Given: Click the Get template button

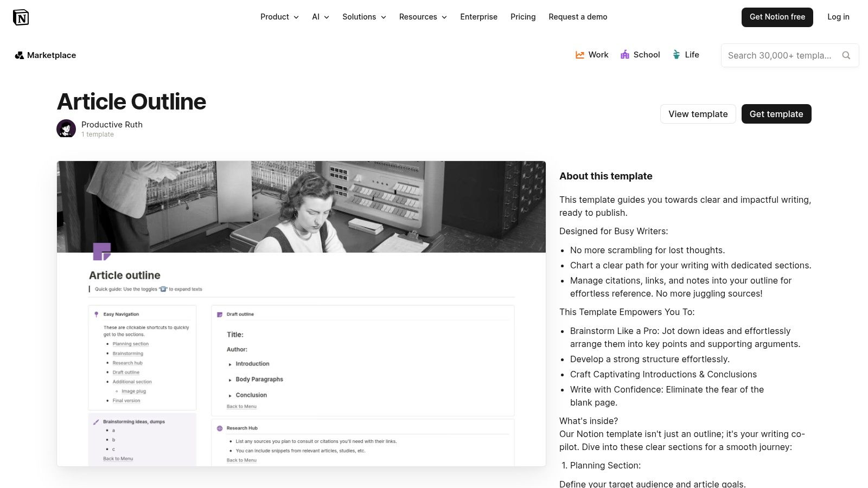Looking at the screenshot, I should [x=776, y=114].
